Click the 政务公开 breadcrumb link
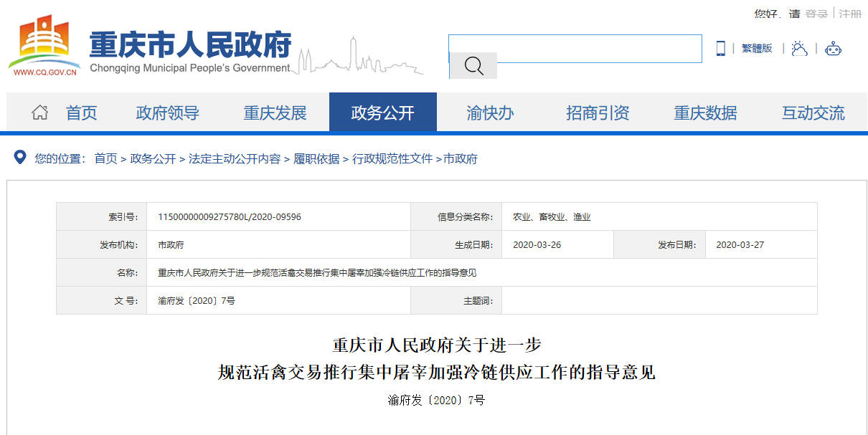868x435 pixels. point(153,158)
